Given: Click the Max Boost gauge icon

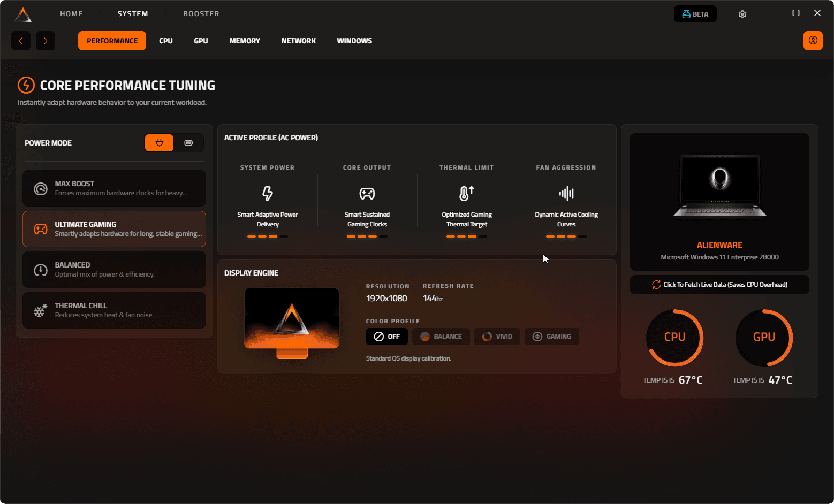Looking at the screenshot, I should 41,188.
